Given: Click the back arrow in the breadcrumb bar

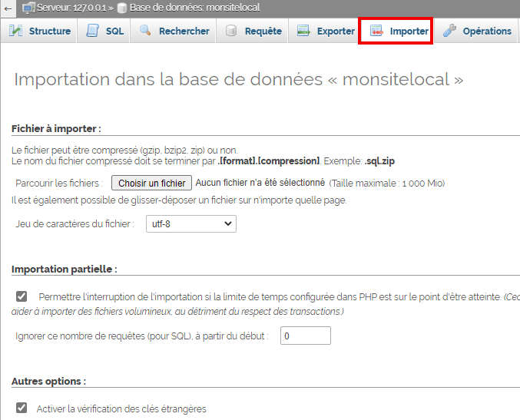Looking at the screenshot, I should (8, 8).
